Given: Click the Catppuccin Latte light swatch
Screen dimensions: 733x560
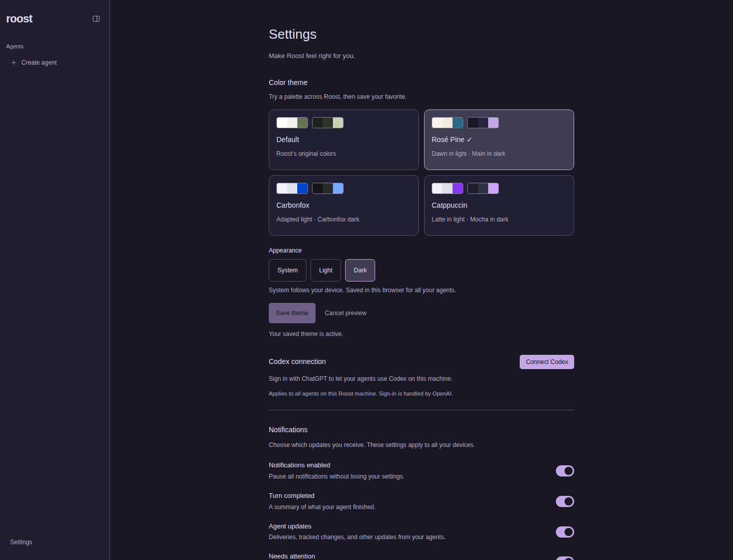Looking at the screenshot, I should 447,188.
